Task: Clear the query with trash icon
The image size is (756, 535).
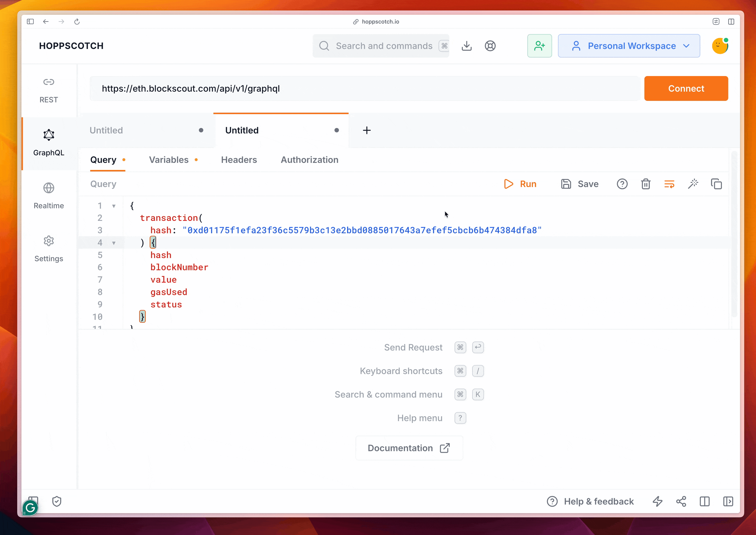Action: point(646,184)
